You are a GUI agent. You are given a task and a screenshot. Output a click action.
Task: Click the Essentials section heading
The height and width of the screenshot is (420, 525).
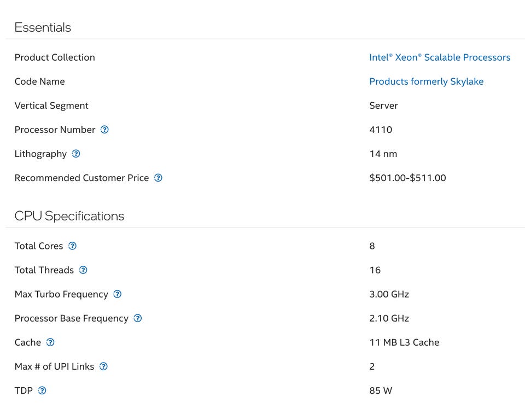click(43, 27)
